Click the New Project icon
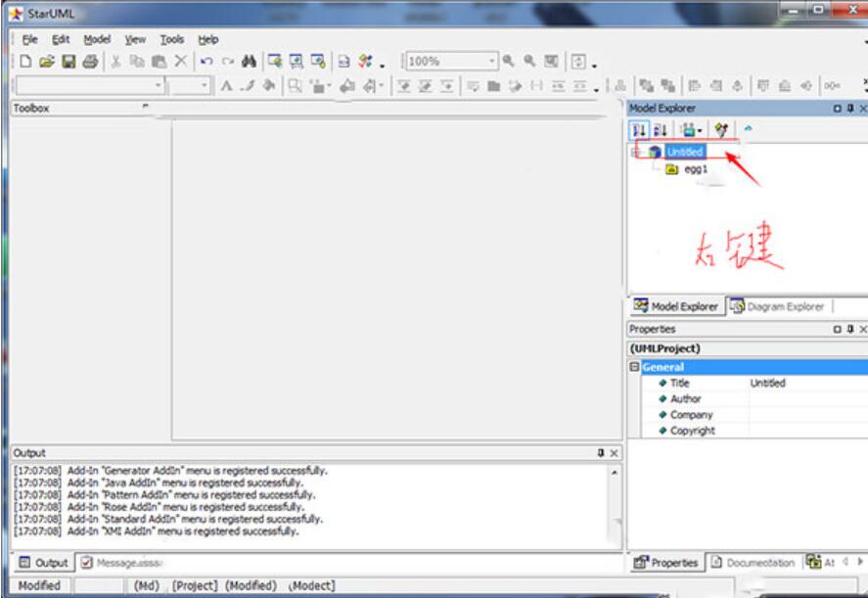 (x=24, y=61)
